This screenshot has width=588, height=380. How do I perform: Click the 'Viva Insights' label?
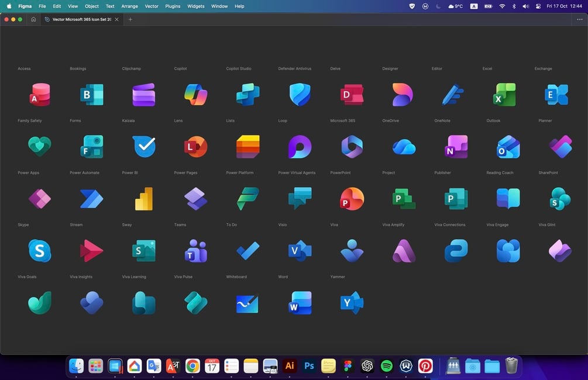[81, 277]
